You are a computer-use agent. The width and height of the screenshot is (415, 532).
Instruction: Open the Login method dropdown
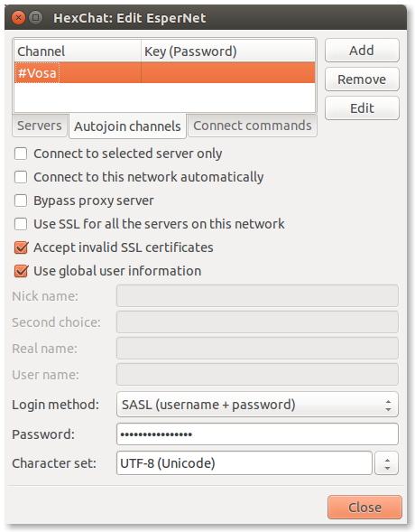(x=257, y=405)
